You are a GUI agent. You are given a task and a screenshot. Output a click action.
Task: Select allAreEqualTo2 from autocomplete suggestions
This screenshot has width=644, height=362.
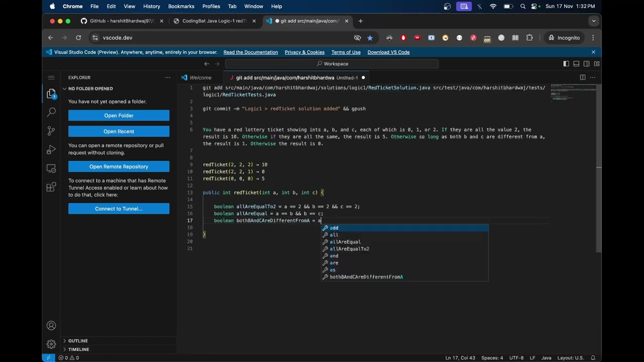pyautogui.click(x=349, y=249)
